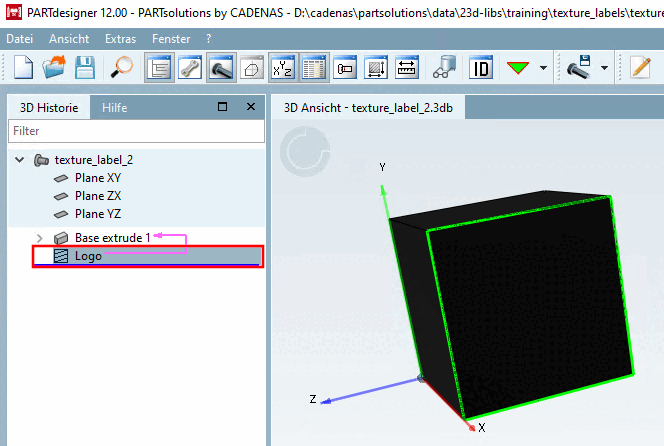
Task: Click the ruler measurement window icon
Action: tap(407, 67)
